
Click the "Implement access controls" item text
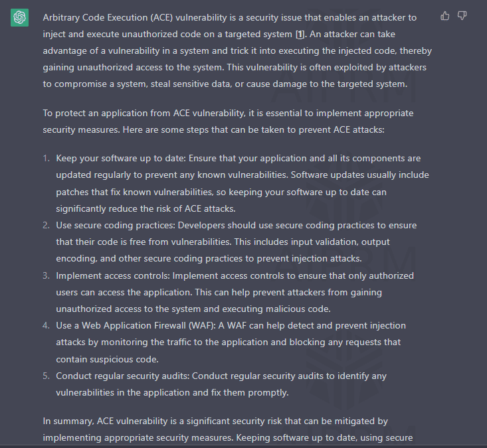pos(113,276)
